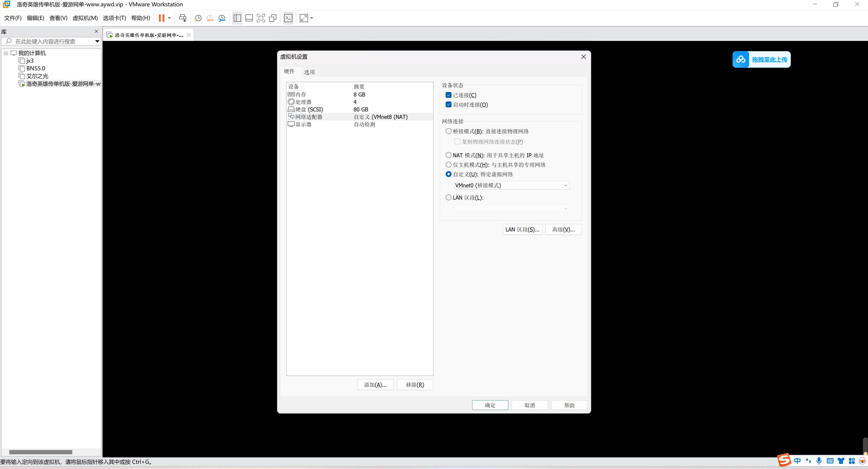Open the 虚拟机(M) menu
Viewport: 868px width, 469px height.
click(x=85, y=18)
